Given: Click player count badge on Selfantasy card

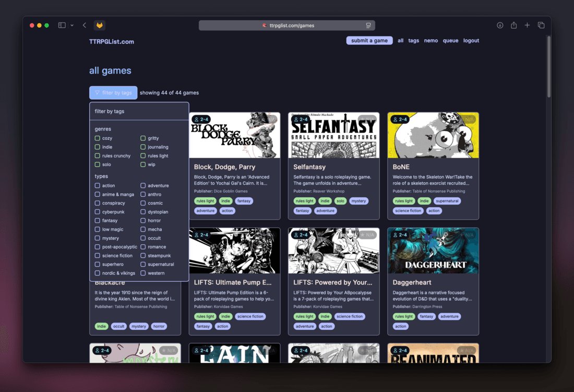Looking at the screenshot, I should 301,120.
